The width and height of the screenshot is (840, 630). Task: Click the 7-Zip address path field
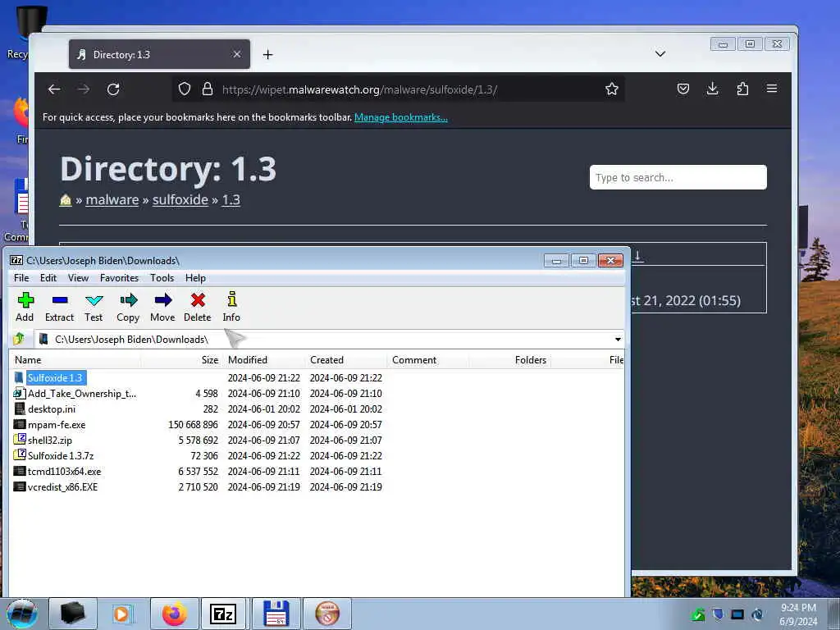coord(324,339)
